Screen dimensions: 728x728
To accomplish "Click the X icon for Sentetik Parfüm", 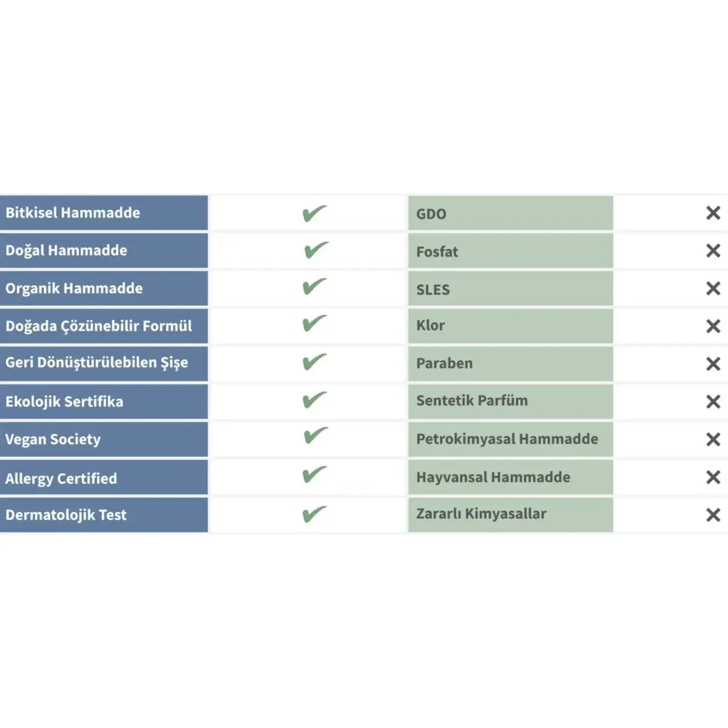I will 713,402.
